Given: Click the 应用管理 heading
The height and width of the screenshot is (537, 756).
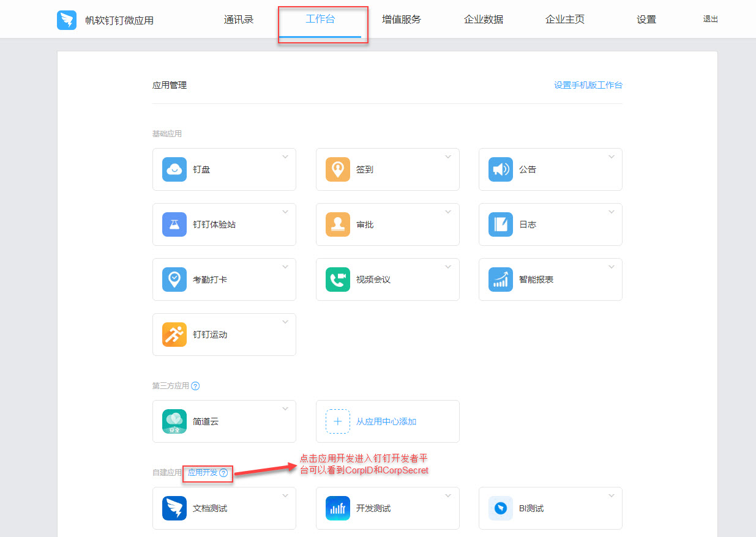Looking at the screenshot, I should click(x=170, y=85).
